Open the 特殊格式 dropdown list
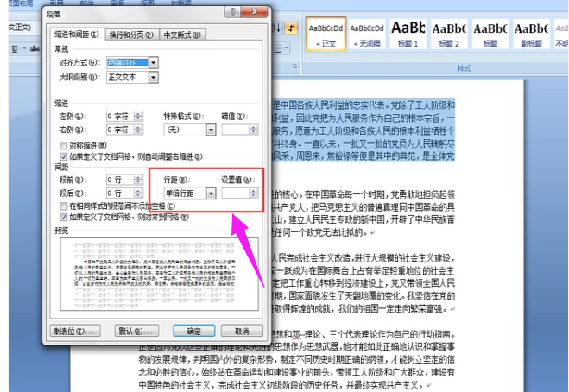569x392 pixels. click(212, 129)
